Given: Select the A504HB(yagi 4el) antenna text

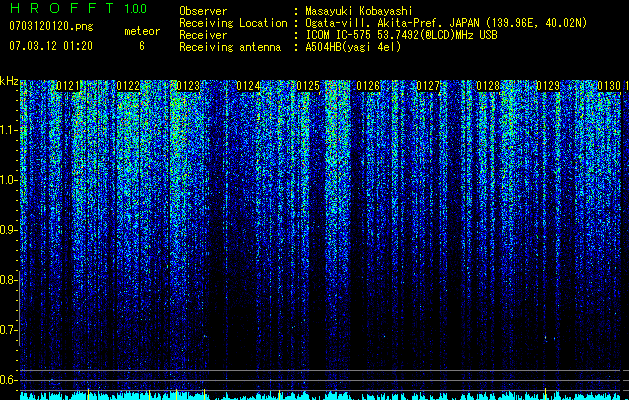Looking at the screenshot, I should [353, 47].
